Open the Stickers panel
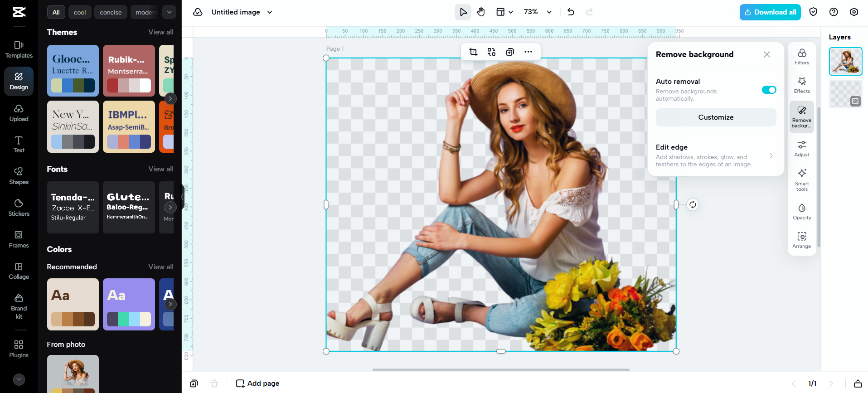Screen dimensions: 868x393 point(19,207)
